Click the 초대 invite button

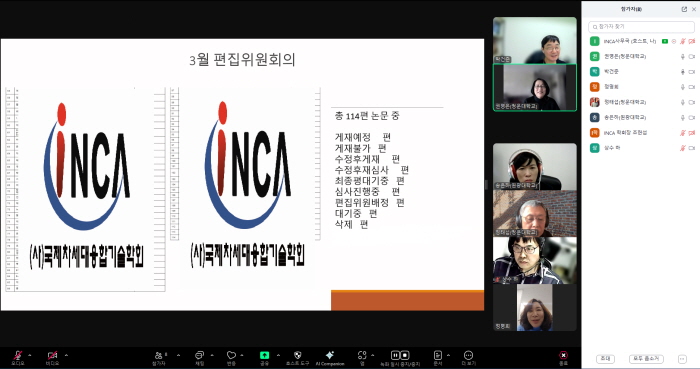click(x=605, y=359)
